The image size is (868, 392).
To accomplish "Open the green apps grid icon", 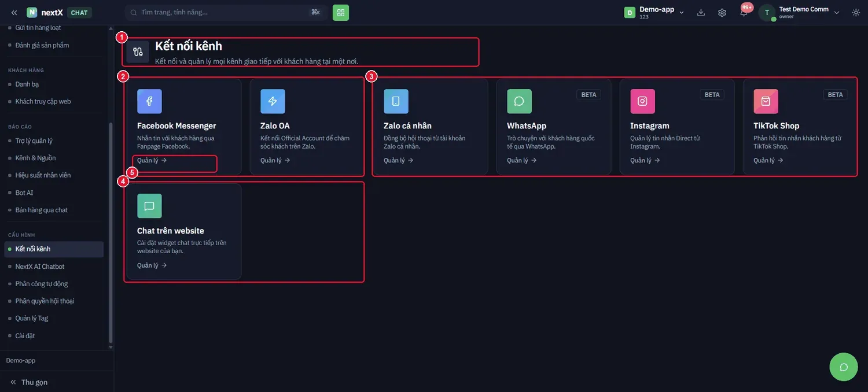I will (341, 12).
